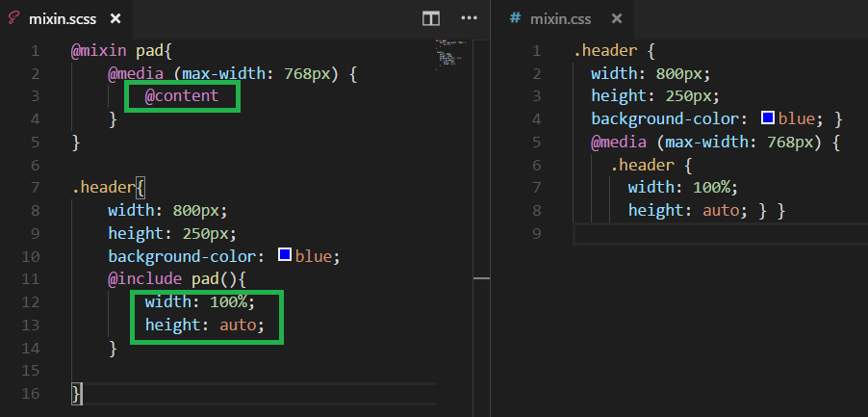868x417 pixels.
Task: Click the closing brace on scss line 16
Action: click(76, 394)
